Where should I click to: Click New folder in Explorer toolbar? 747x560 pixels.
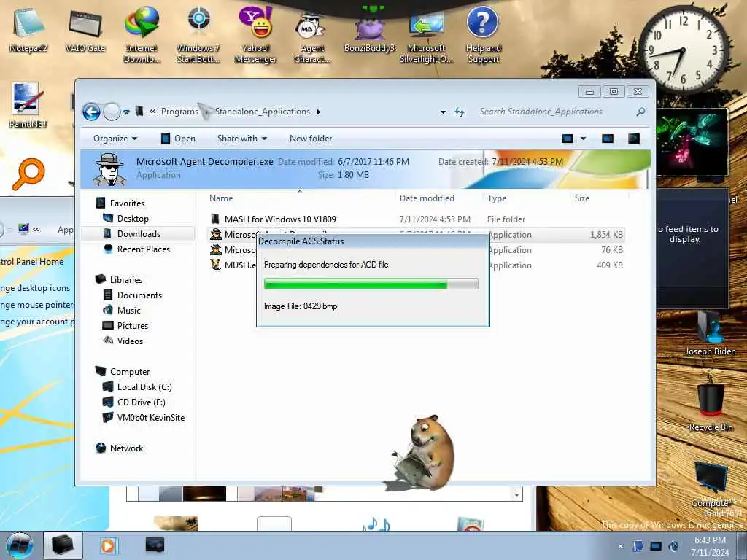point(311,139)
